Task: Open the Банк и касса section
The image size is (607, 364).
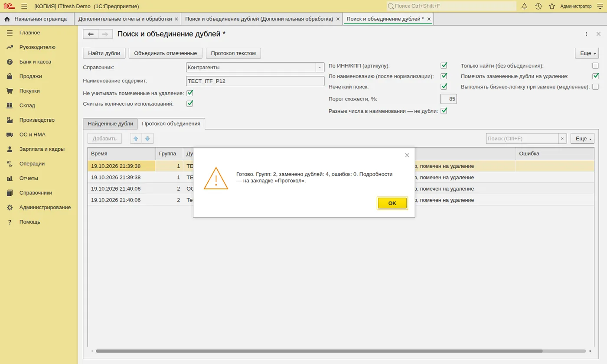Action: 35,62
